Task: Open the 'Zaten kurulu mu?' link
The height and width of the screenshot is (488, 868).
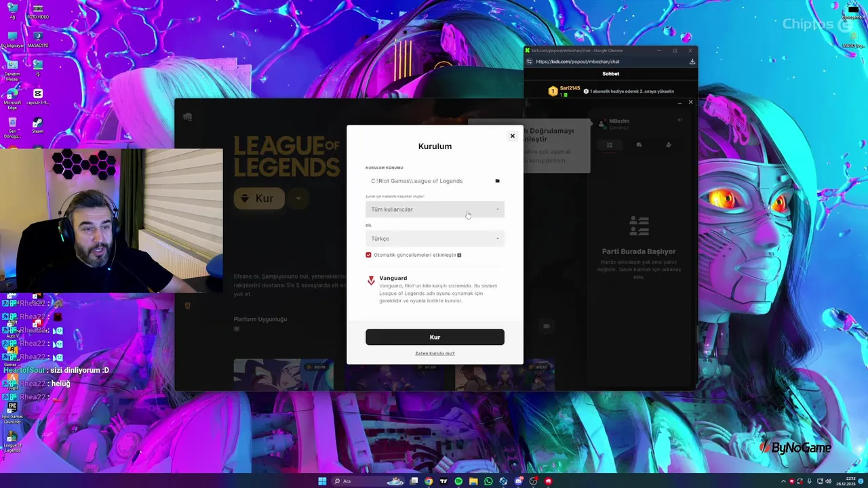Action: click(x=435, y=353)
